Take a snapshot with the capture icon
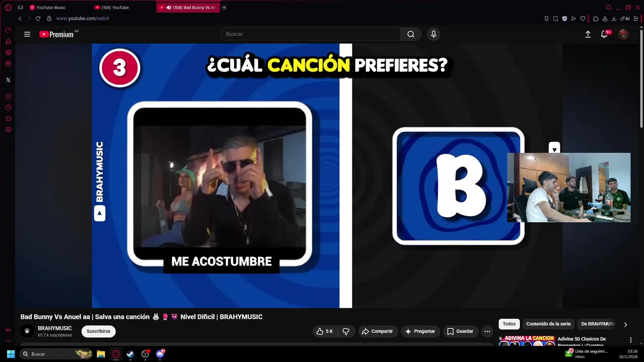The image size is (644, 362). [555, 19]
